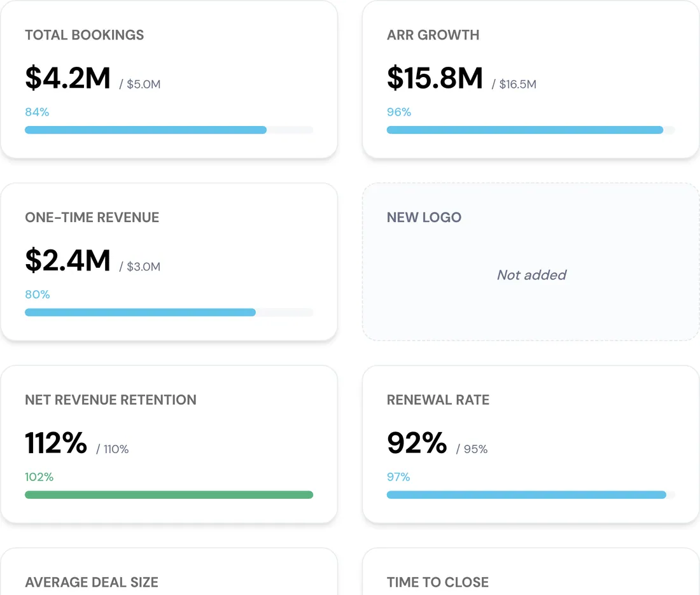Select the RENEWAL RATE card title
The height and width of the screenshot is (595, 700).
click(x=438, y=400)
